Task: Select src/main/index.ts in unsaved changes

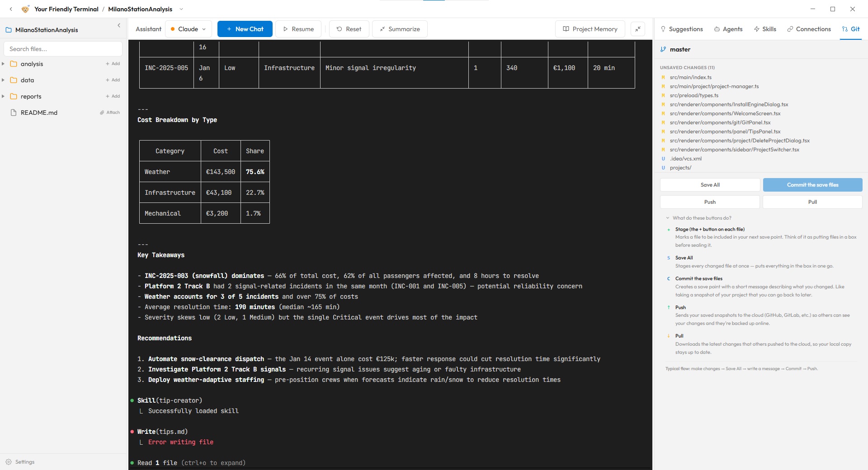Action: 691,77
